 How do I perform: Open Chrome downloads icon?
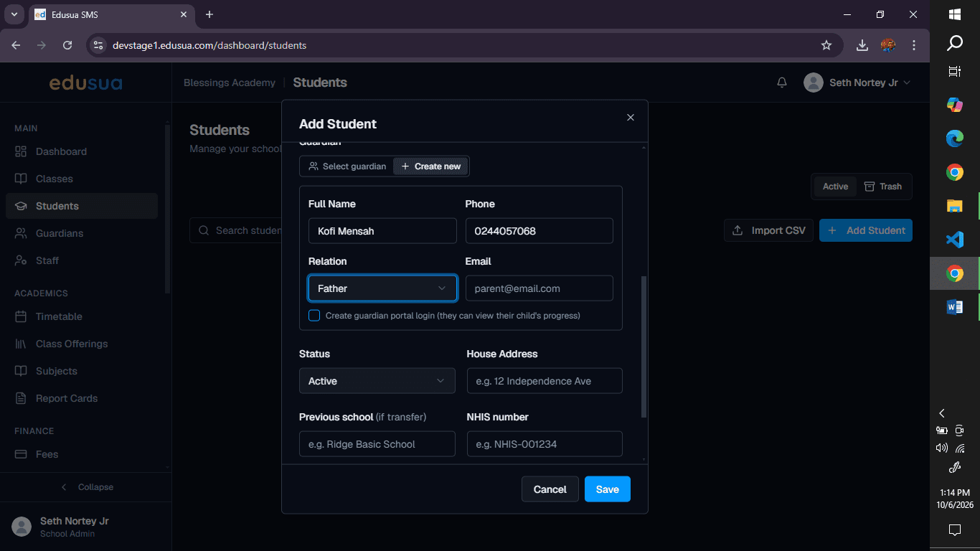point(862,45)
